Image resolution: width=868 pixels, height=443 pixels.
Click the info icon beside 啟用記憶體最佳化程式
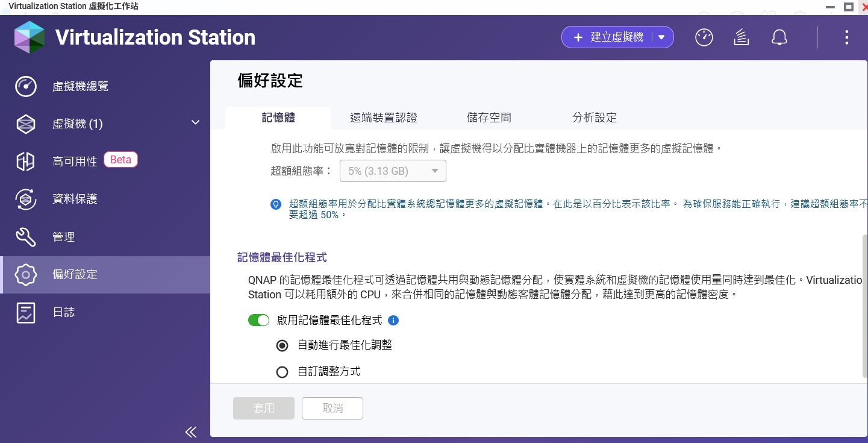(x=393, y=321)
